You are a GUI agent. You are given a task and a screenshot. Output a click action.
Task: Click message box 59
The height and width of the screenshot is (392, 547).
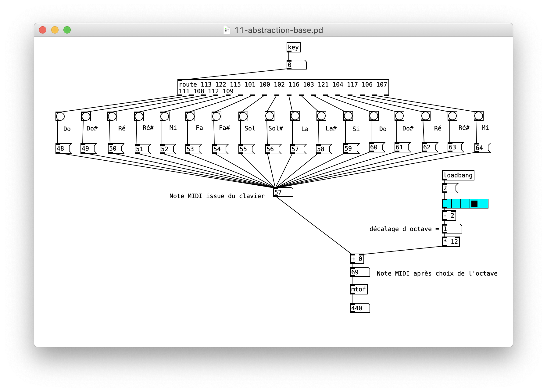pyautogui.click(x=352, y=148)
